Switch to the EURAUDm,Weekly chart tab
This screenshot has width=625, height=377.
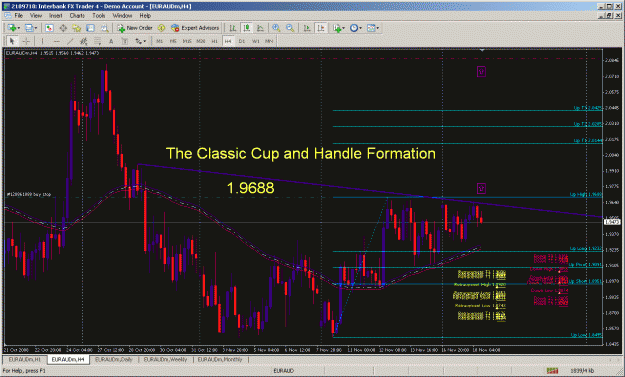[x=165, y=359]
